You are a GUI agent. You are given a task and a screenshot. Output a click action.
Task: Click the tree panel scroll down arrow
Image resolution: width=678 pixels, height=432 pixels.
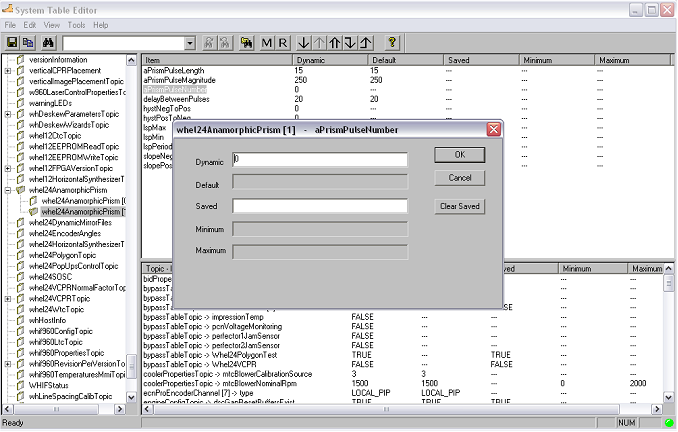click(x=131, y=397)
